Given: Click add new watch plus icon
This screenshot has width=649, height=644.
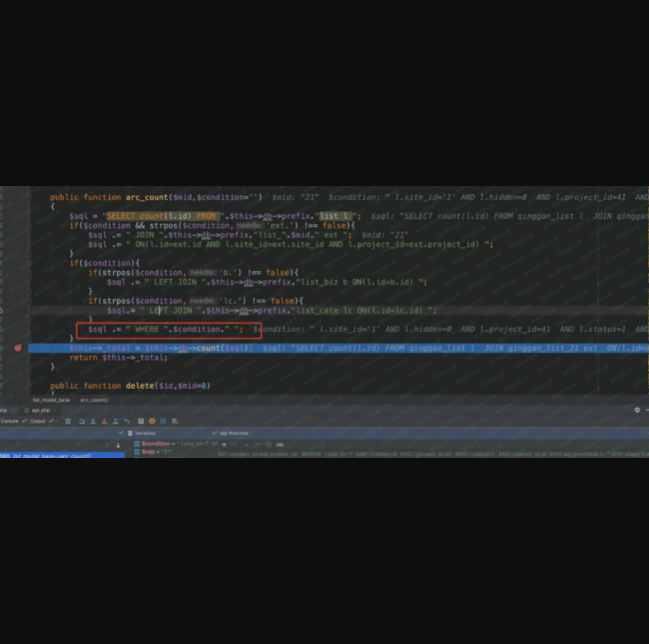Looking at the screenshot, I should 224,444.
